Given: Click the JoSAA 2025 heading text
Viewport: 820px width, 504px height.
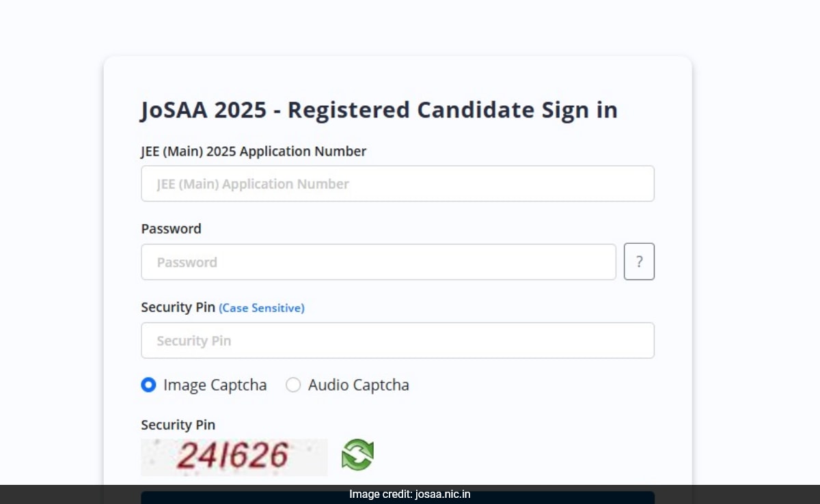Looking at the screenshot, I should (204, 110).
